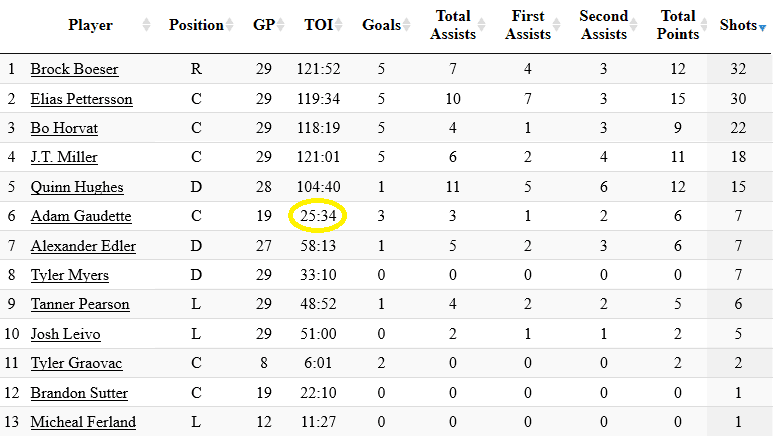Open the Tyler Myers player link
The width and height of the screenshot is (773, 436).
70,275
